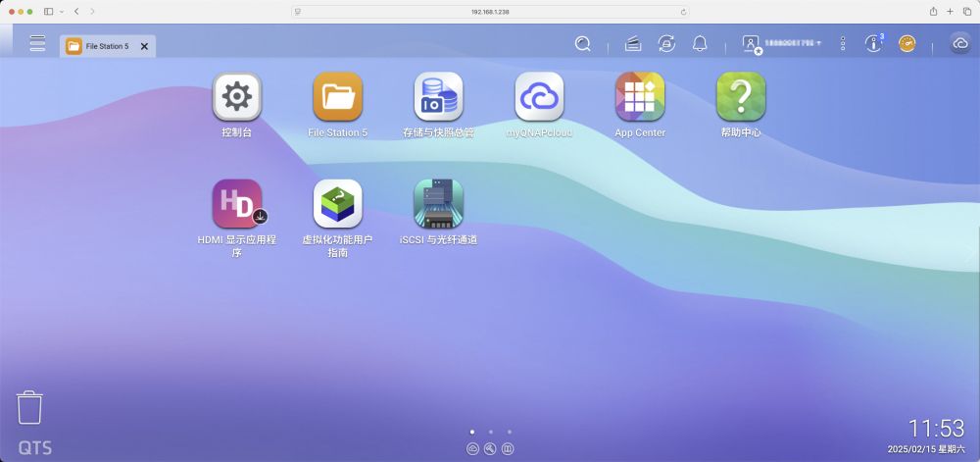Click the cloud icon in QTS top bar
This screenshot has height=462, width=980.
point(960,44)
